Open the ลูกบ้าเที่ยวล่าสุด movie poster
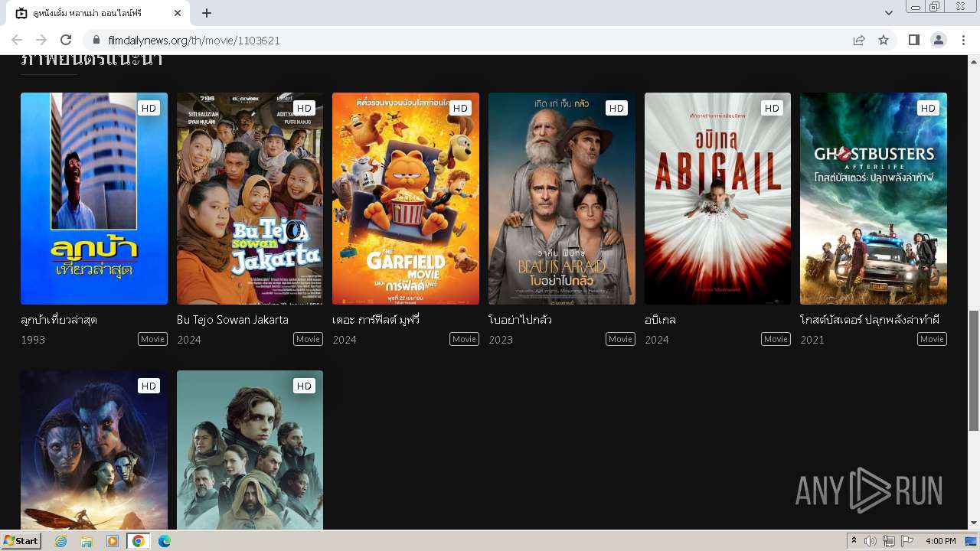 (94, 198)
